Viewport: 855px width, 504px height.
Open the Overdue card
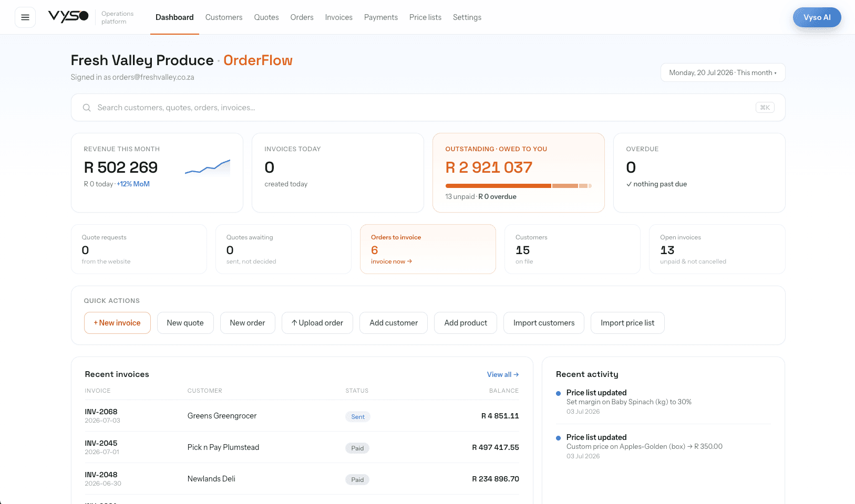click(699, 173)
